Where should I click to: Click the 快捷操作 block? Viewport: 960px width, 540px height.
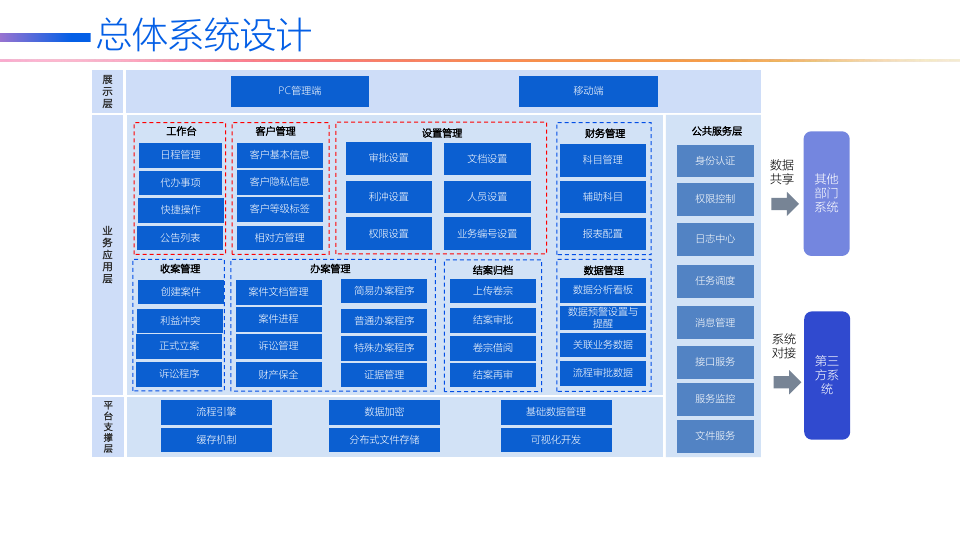(180, 209)
